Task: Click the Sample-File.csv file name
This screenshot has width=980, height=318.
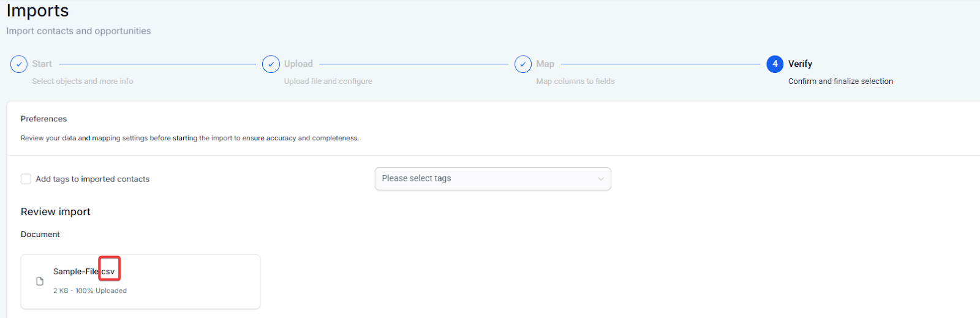Action: click(x=83, y=271)
